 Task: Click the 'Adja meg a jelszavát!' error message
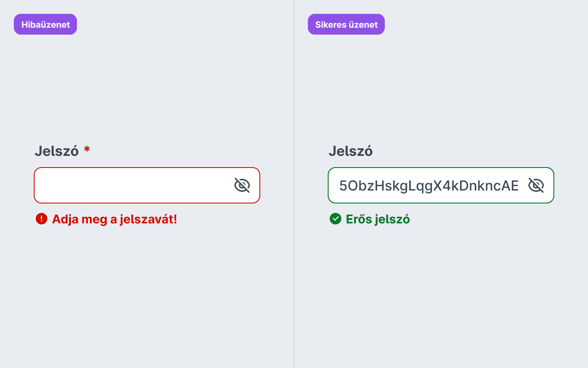click(x=115, y=220)
